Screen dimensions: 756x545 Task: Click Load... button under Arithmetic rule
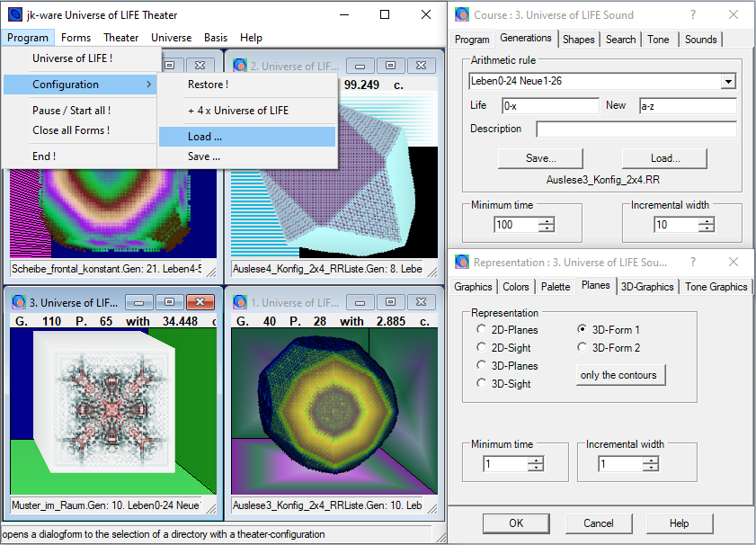(665, 158)
